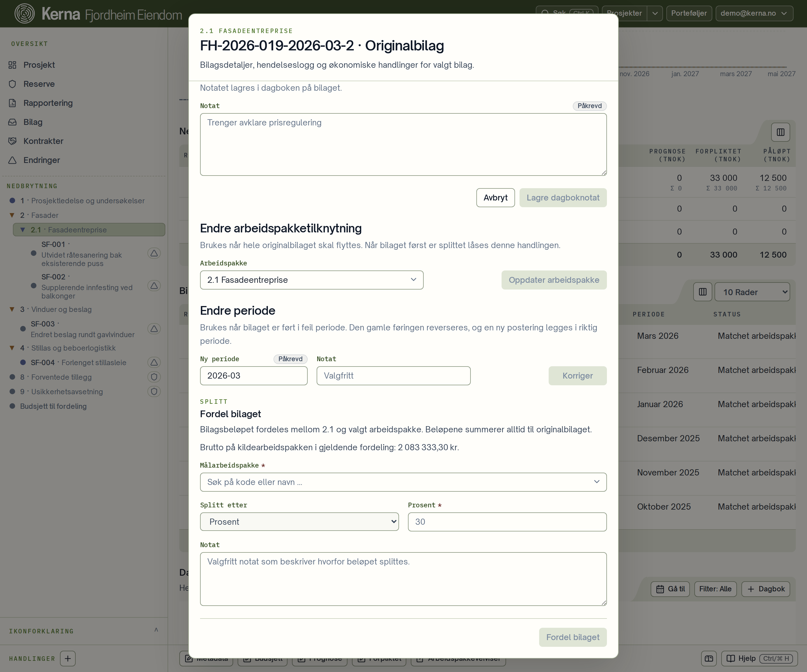Click the change triangle icon beside SF-004
Image resolution: width=807 pixels, height=672 pixels.
click(154, 363)
